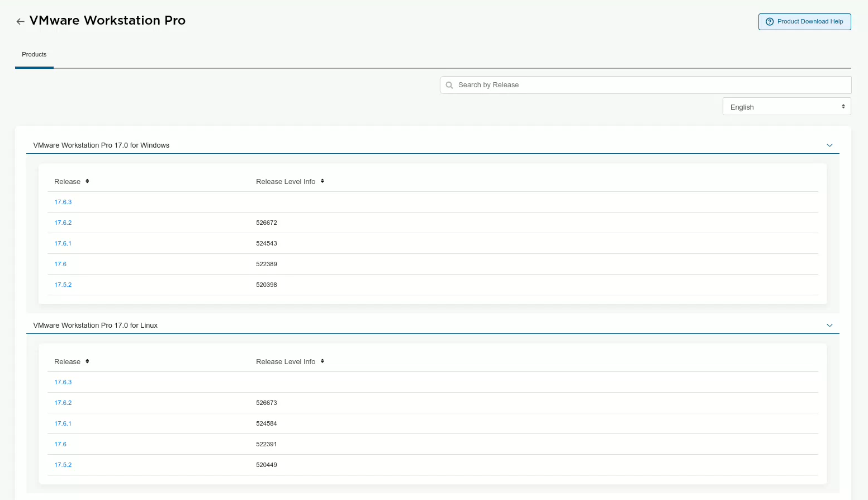The image size is (868, 500).
Task: Open the Product Download Help button
Action: [x=804, y=22]
